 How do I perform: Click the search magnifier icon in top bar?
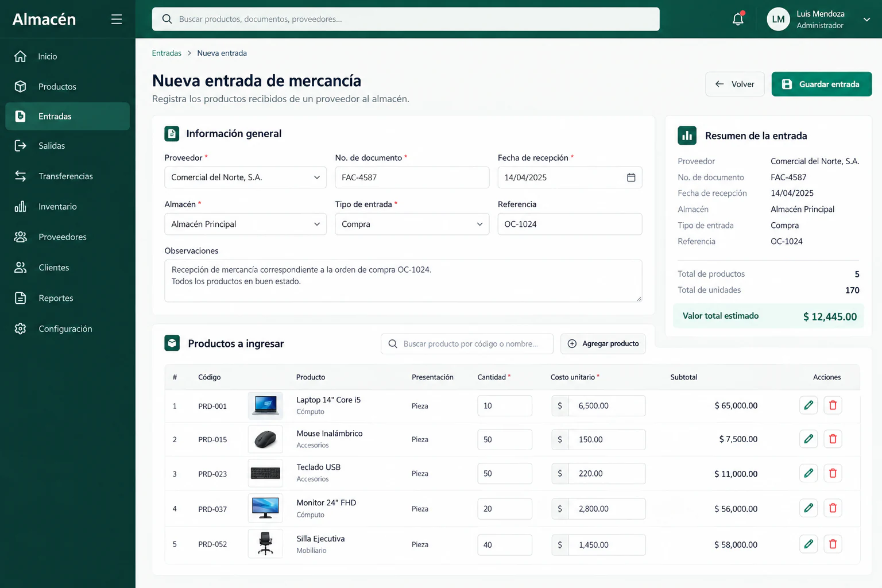pos(167,19)
